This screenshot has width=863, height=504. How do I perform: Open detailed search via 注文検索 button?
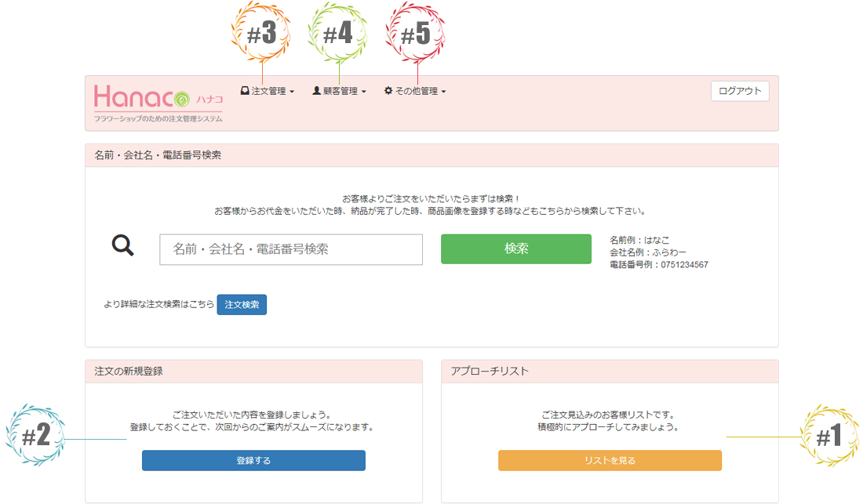[x=242, y=304]
